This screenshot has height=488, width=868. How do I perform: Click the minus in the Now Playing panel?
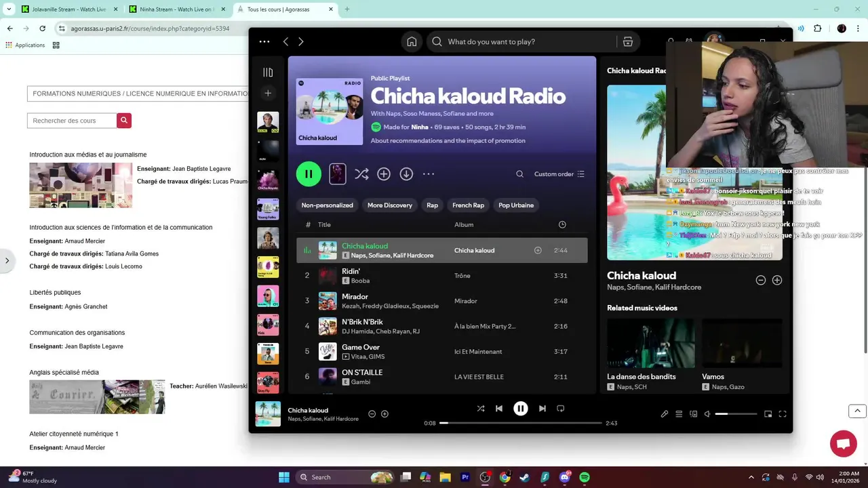point(761,280)
